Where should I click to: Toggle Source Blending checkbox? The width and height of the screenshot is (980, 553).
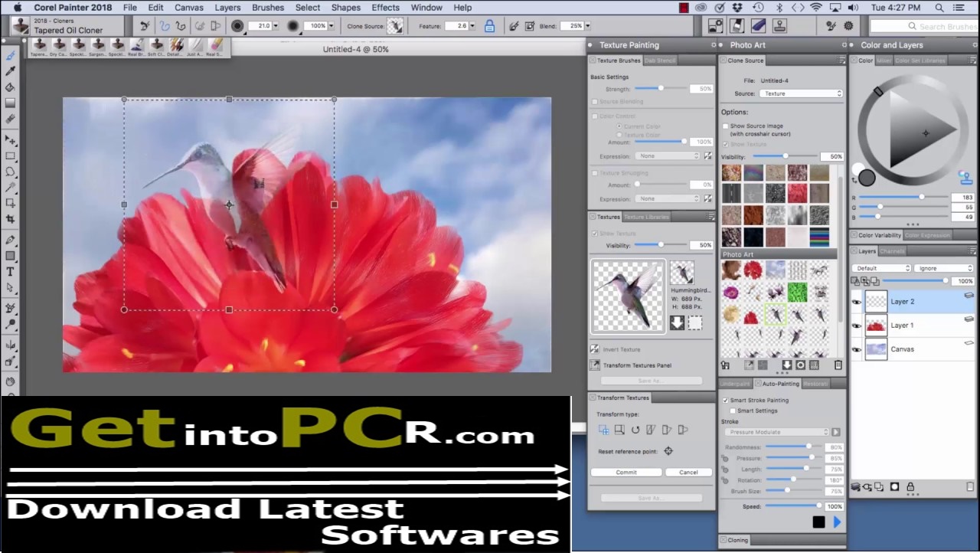click(x=594, y=101)
